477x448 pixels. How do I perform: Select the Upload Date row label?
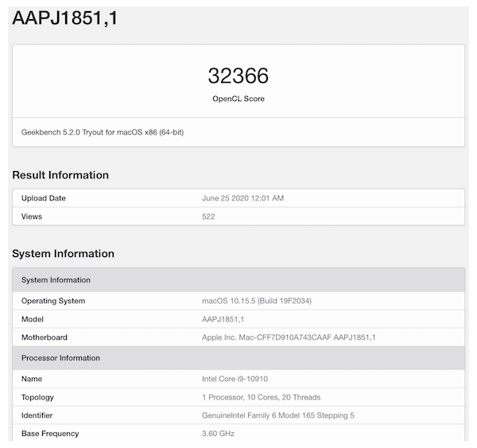[x=44, y=198]
